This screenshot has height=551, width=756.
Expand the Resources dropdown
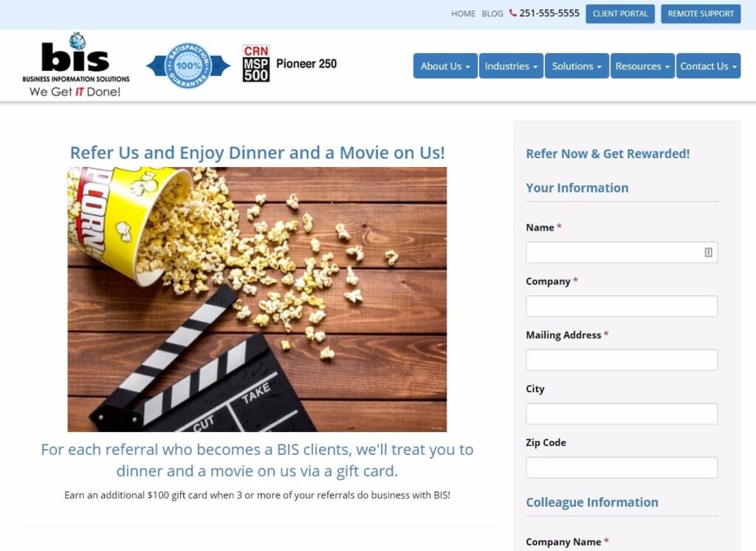[642, 66]
